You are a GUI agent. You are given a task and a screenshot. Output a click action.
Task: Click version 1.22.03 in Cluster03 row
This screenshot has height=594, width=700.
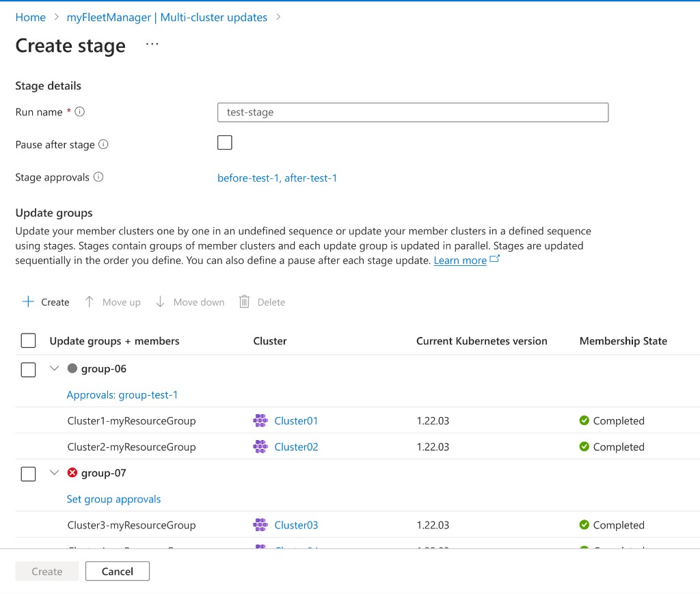[433, 525]
